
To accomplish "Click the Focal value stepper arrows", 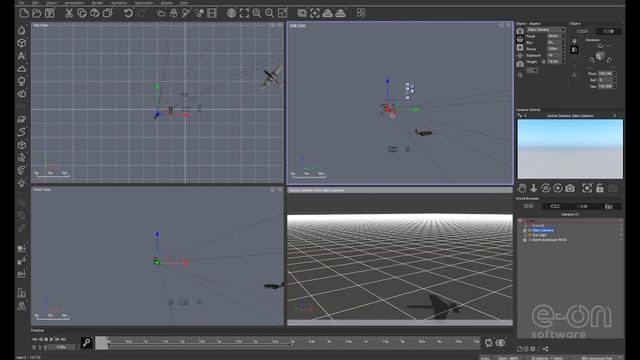I will coord(563,36).
